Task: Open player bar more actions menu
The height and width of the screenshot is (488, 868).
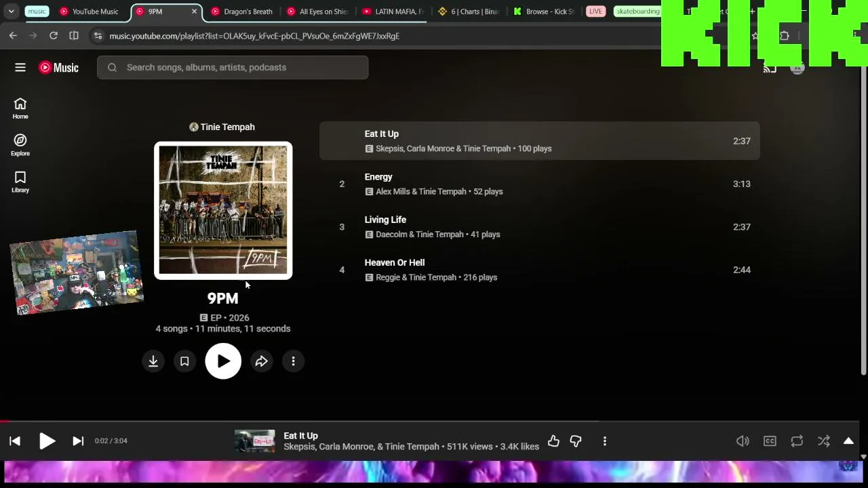Action: [605, 441]
